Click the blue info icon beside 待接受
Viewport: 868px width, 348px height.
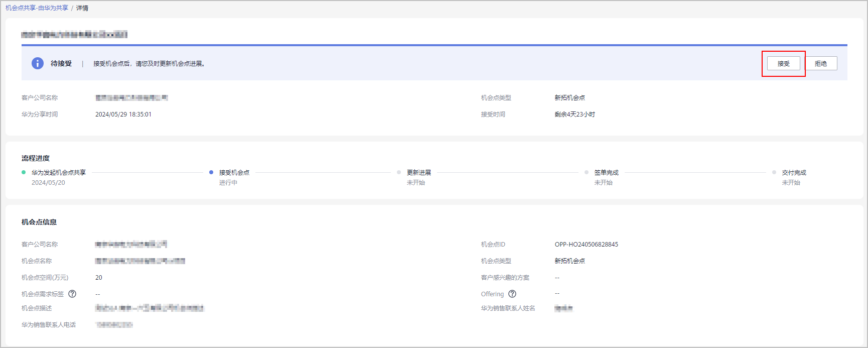pos(38,63)
